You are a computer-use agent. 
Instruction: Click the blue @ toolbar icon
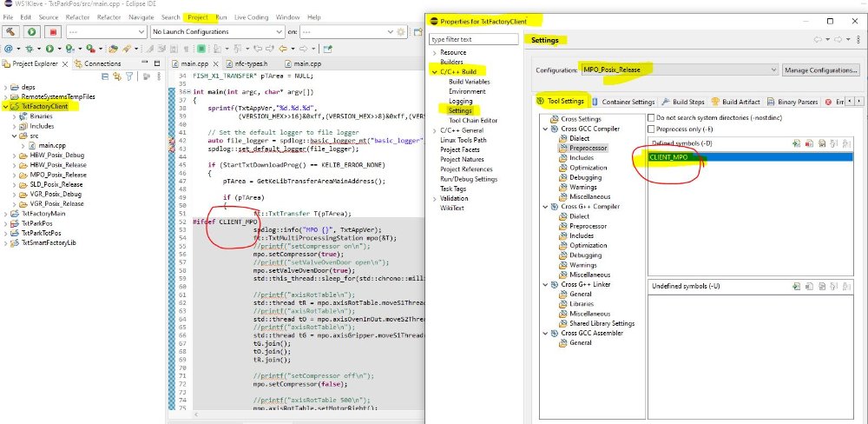[9, 49]
